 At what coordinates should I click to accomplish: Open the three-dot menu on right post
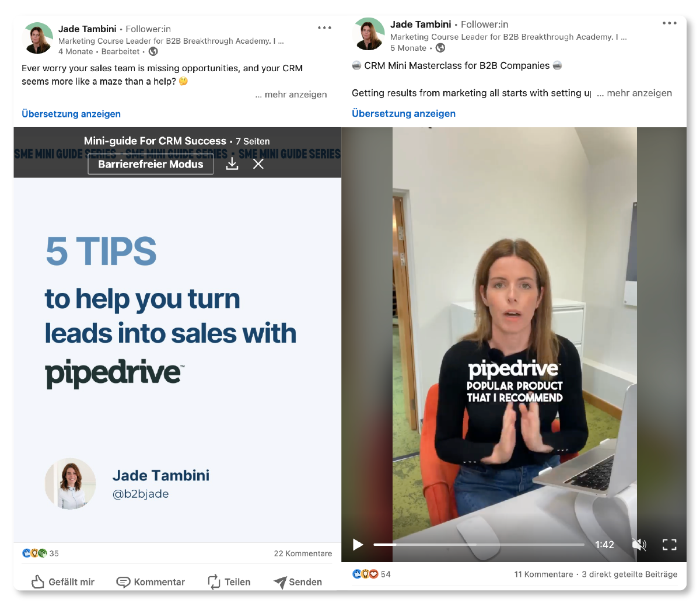669,23
